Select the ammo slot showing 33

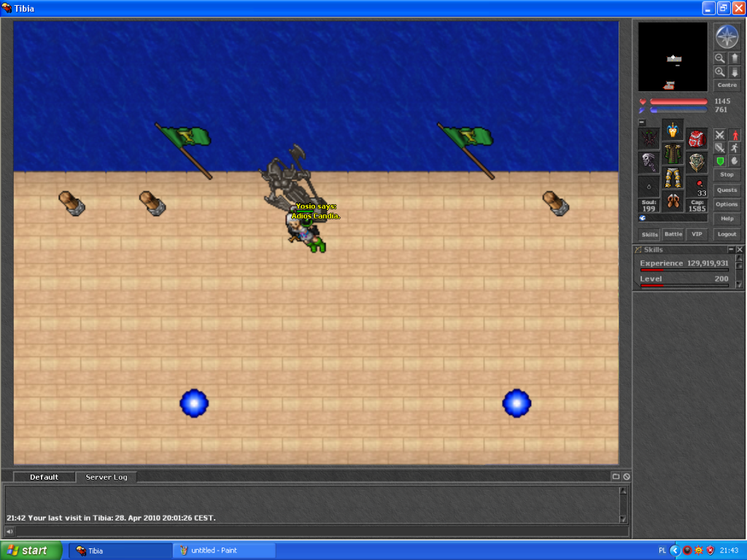[697, 186]
